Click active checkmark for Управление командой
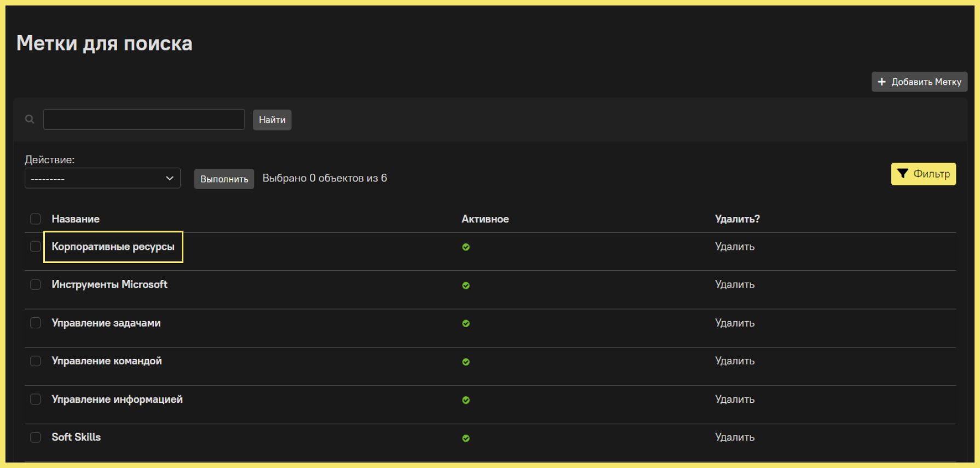The width and height of the screenshot is (980, 468). pos(466,362)
